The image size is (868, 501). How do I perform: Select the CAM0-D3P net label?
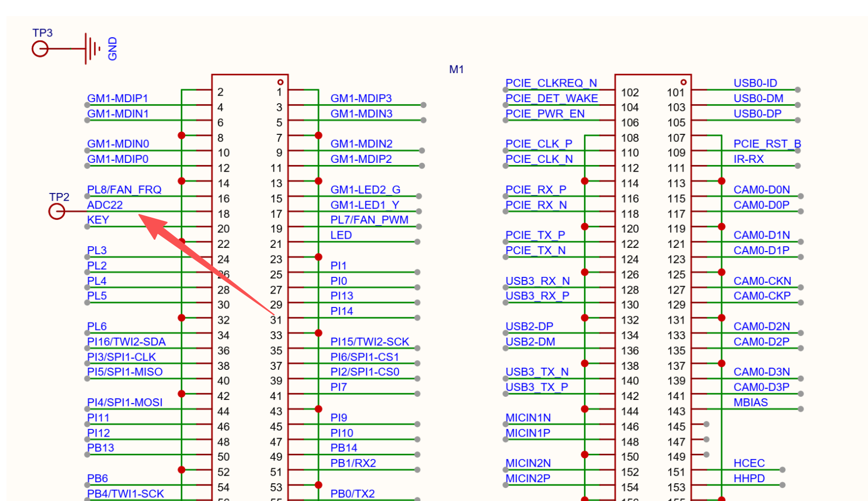[x=762, y=387]
